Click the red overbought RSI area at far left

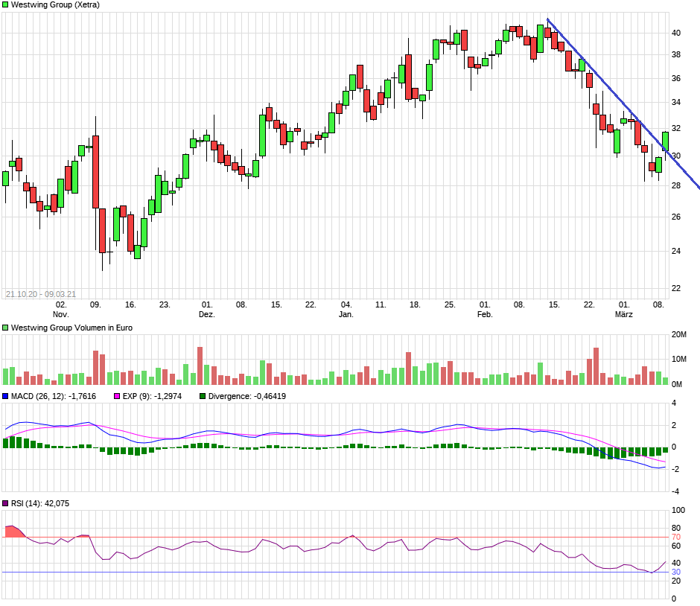pyautogui.click(x=13, y=532)
